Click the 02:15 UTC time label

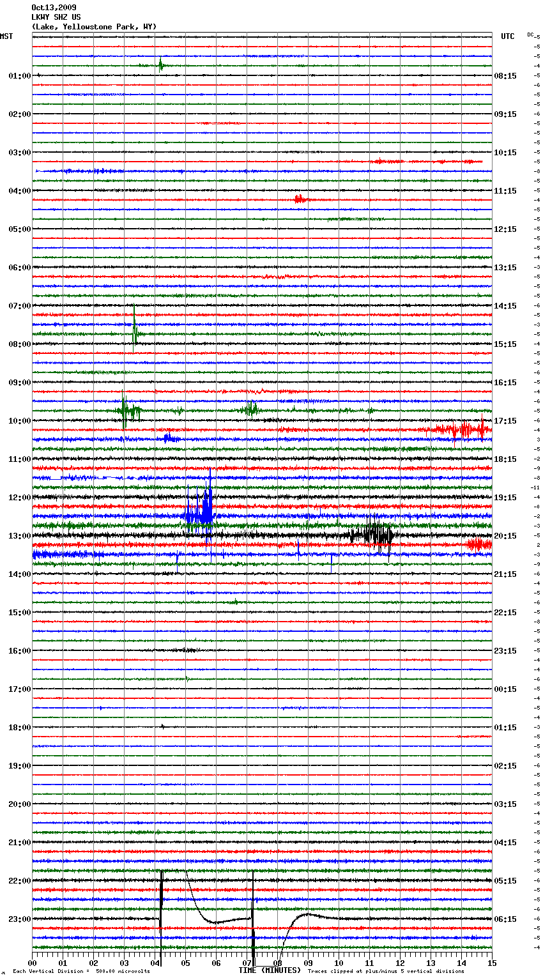(x=505, y=766)
